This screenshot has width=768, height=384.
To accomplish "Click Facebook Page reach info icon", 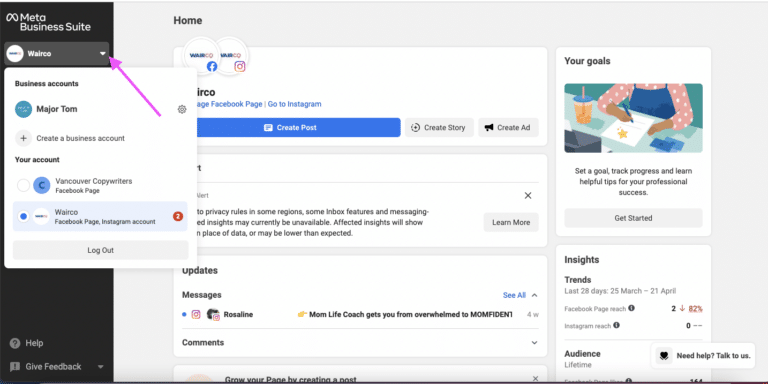I will pos(631,308).
